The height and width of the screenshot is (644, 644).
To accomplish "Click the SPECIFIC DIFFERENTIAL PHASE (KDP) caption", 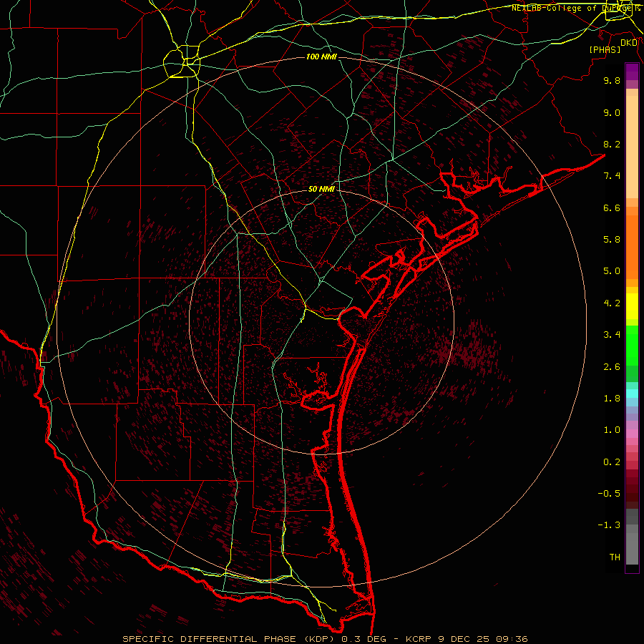I will 228,639.
